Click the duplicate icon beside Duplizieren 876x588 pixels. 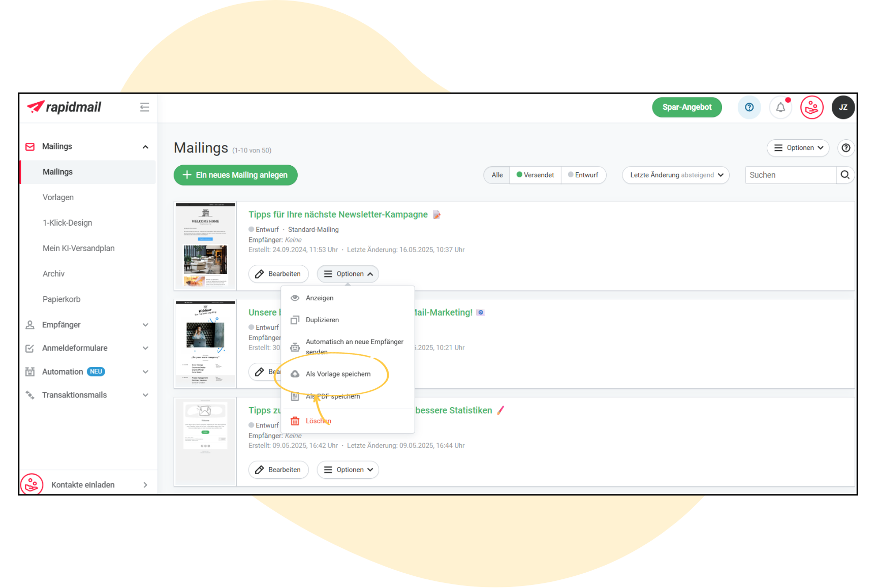[295, 320]
